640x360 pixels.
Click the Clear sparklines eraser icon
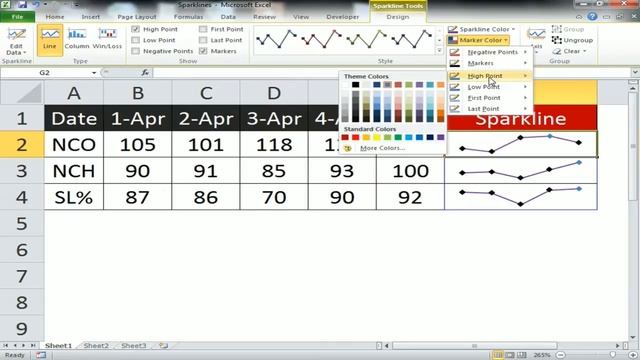pos(557,51)
